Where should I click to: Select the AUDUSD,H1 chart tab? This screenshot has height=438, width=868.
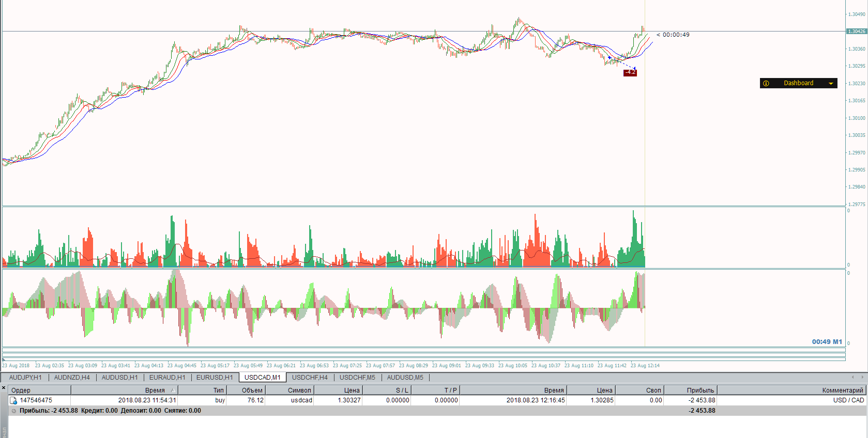(x=119, y=378)
